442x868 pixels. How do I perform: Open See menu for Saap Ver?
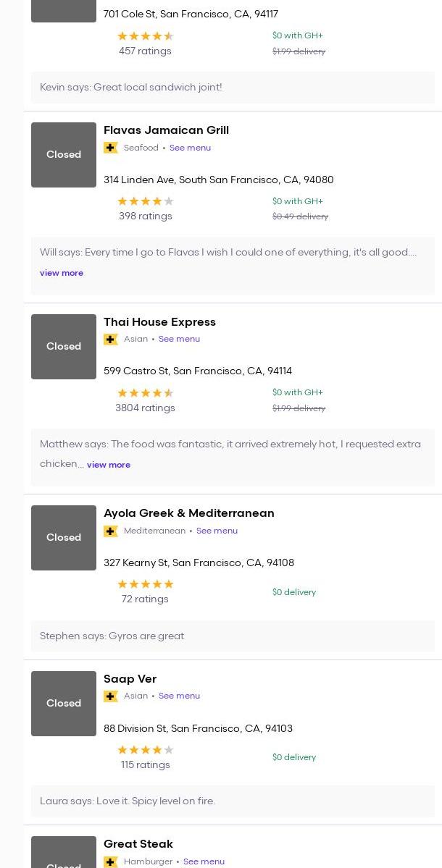[x=179, y=696]
